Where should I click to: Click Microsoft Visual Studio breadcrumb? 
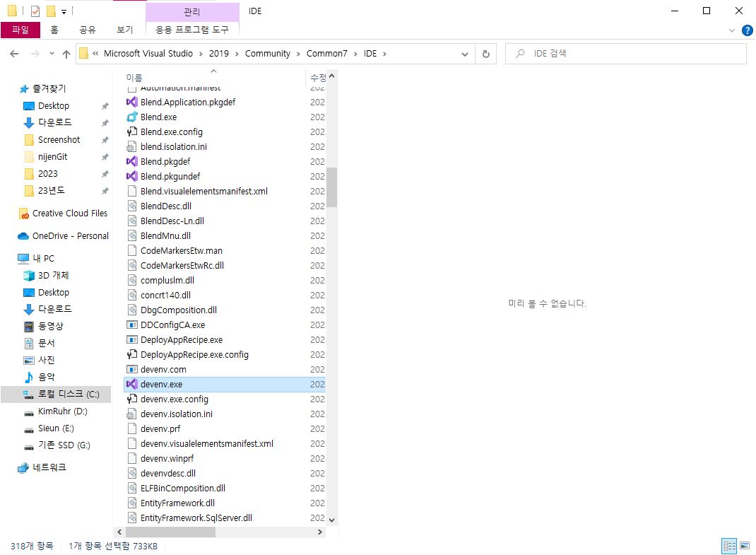[148, 54]
